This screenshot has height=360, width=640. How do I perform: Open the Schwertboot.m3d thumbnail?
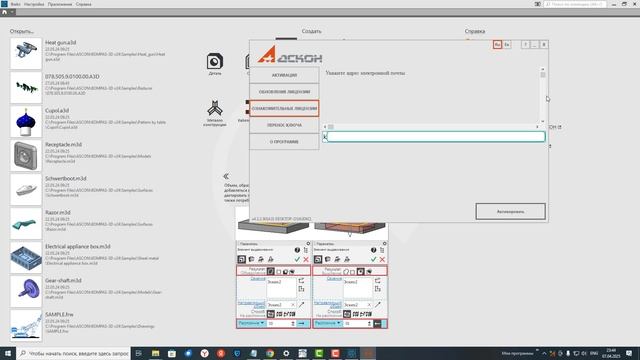[26, 189]
